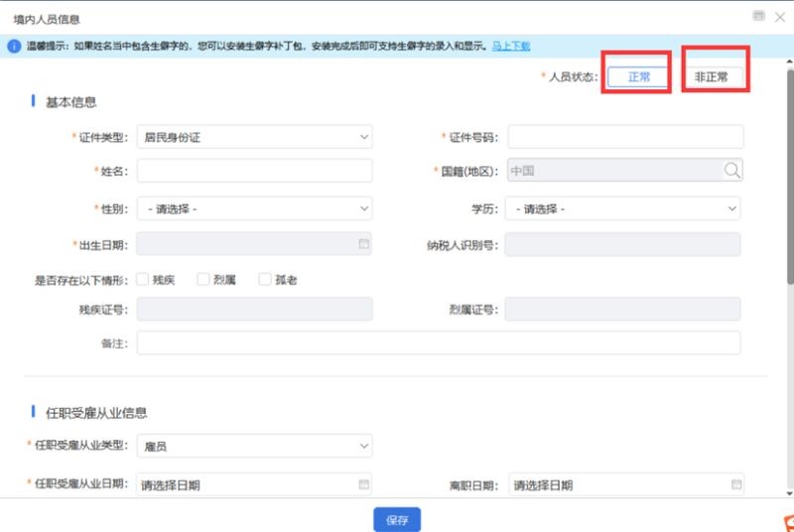The width and height of the screenshot is (794, 532).
Task: Close the 境内人员信息 dialog
Action: tap(778, 17)
